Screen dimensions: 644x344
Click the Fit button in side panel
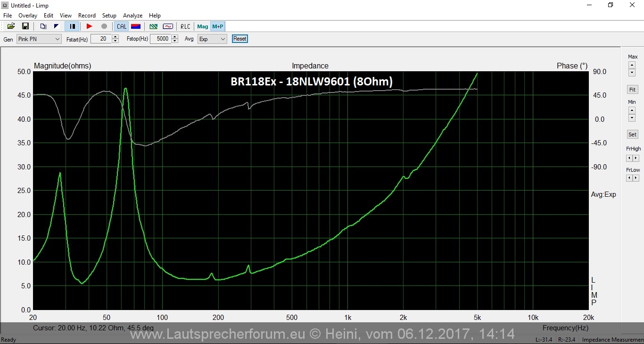(x=632, y=90)
